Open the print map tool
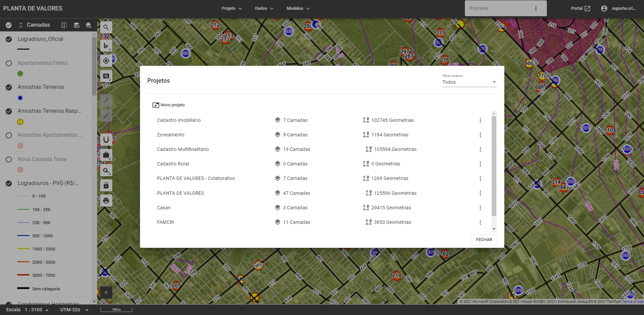Screen dimensions: 644x315 (x=106, y=201)
